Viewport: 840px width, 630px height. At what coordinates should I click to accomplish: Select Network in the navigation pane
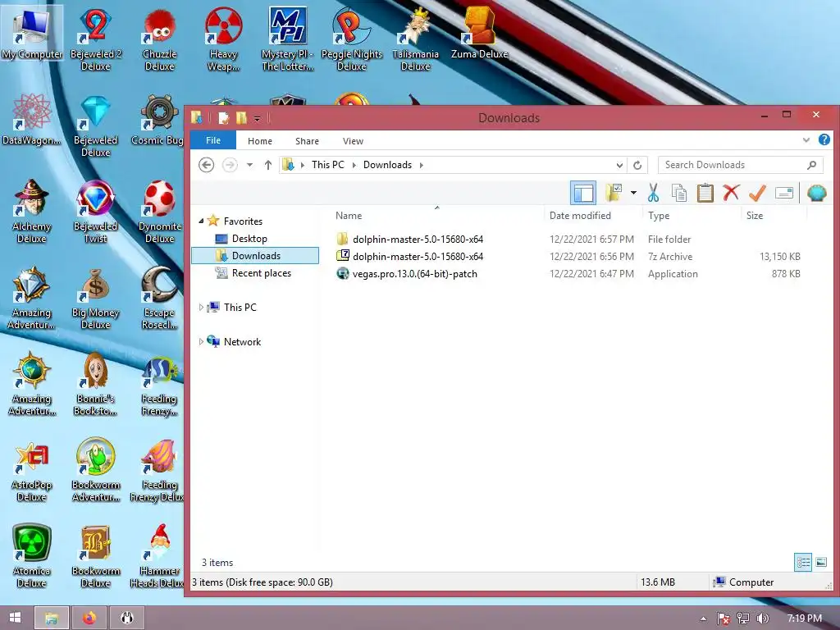[x=242, y=342]
